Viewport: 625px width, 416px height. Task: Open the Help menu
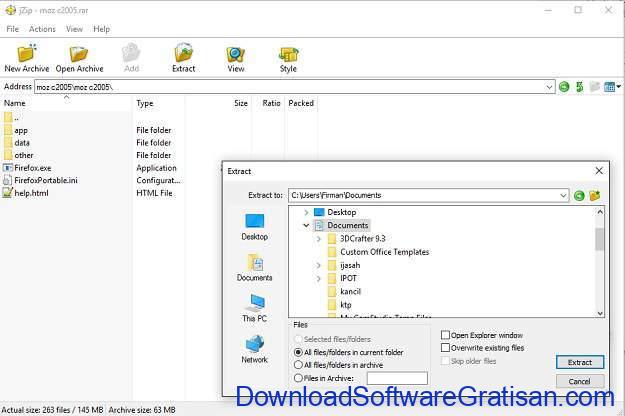point(101,29)
